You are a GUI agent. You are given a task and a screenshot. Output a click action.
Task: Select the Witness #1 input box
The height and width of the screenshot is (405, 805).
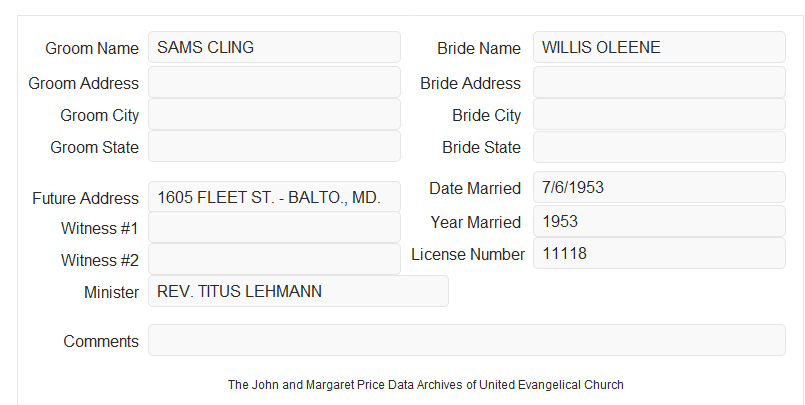tap(274, 227)
